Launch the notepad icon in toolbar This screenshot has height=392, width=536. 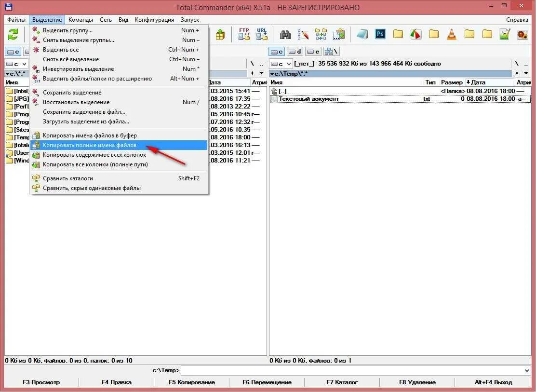pyautogui.click(x=362, y=34)
